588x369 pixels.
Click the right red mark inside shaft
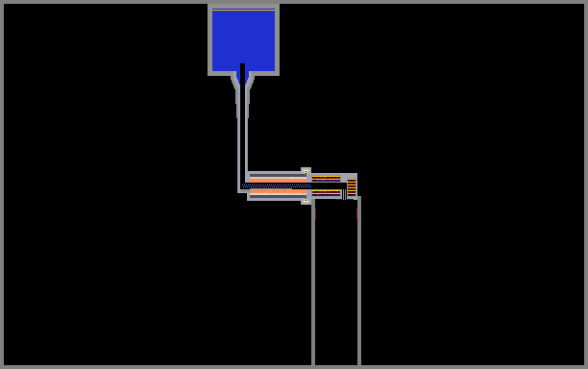[356, 213]
